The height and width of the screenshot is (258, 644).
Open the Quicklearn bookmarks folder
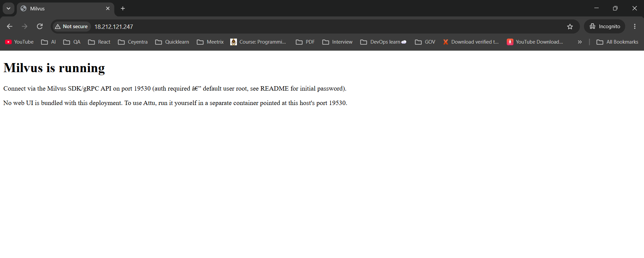172,42
